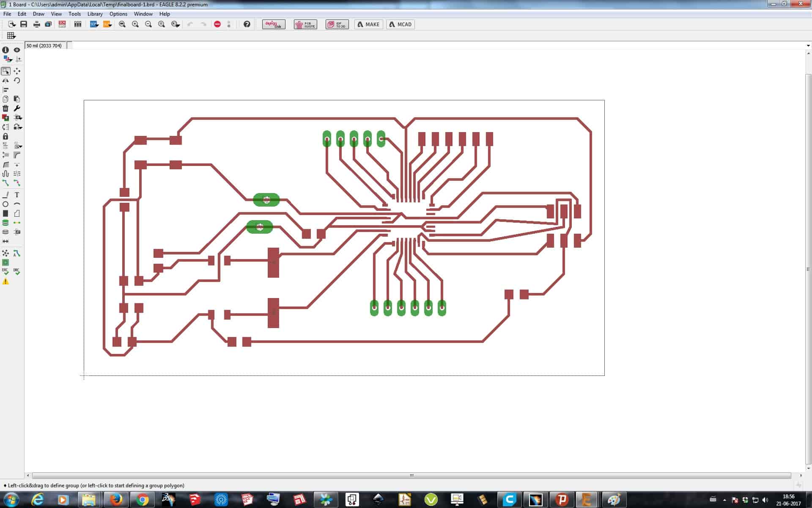This screenshot has width=812, height=508.
Task: Switch to schematic with the SCH/BRD icon
Action: (x=62, y=24)
